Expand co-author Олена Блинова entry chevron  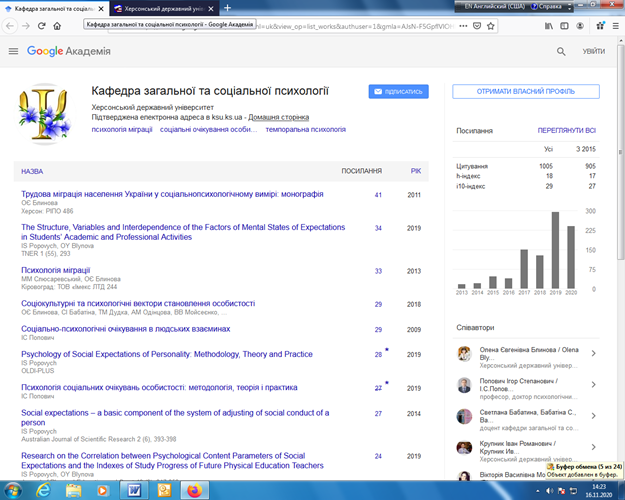coord(594,354)
